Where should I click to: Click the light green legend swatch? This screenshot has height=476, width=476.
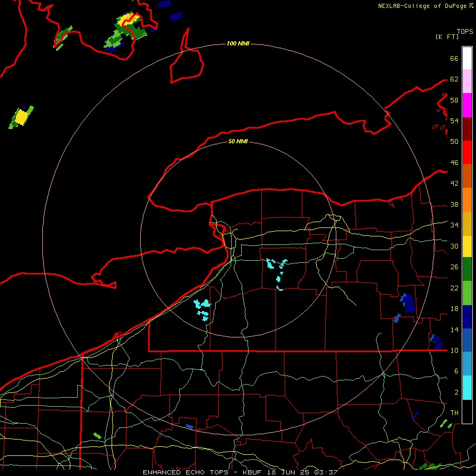coord(467,293)
